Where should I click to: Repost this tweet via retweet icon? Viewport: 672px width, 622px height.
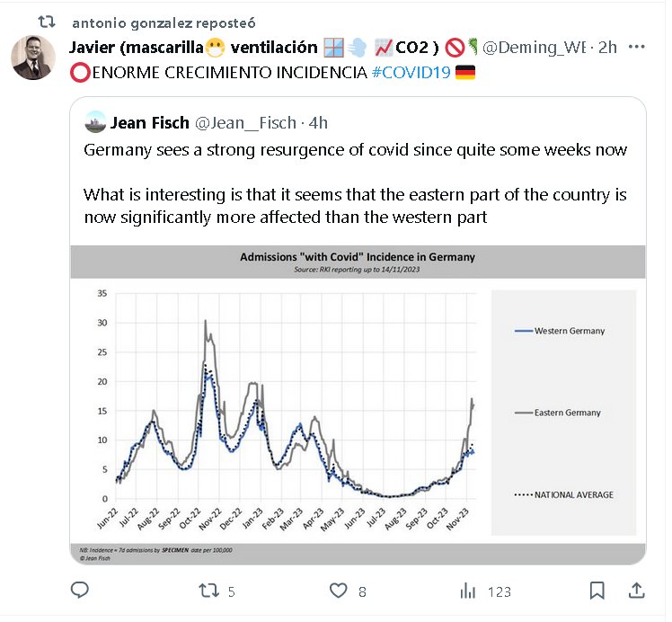tap(208, 591)
